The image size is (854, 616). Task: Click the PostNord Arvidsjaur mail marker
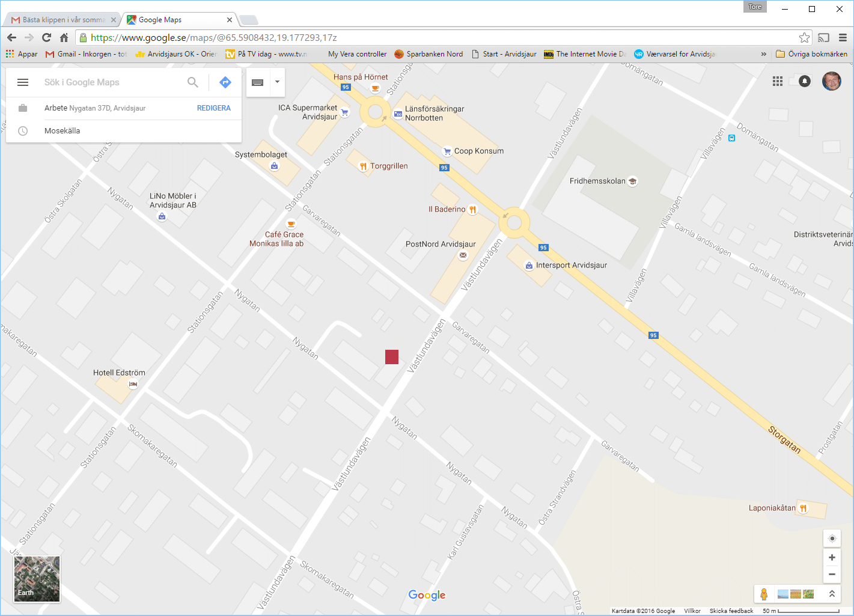pyautogui.click(x=463, y=255)
